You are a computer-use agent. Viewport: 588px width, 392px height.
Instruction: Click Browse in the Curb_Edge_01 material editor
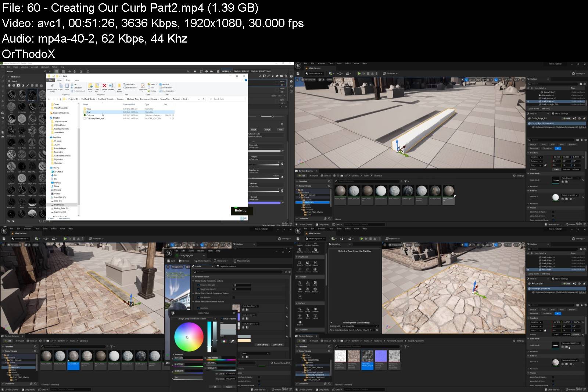point(184,261)
